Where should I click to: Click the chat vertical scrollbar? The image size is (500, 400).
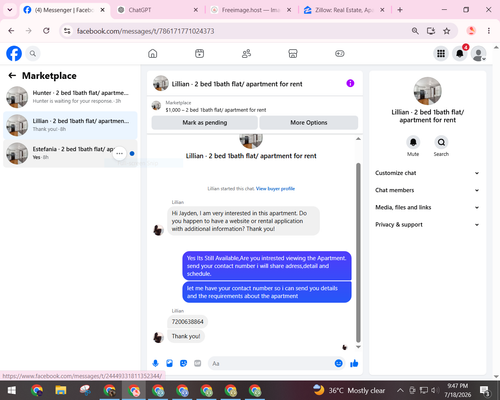point(358,252)
